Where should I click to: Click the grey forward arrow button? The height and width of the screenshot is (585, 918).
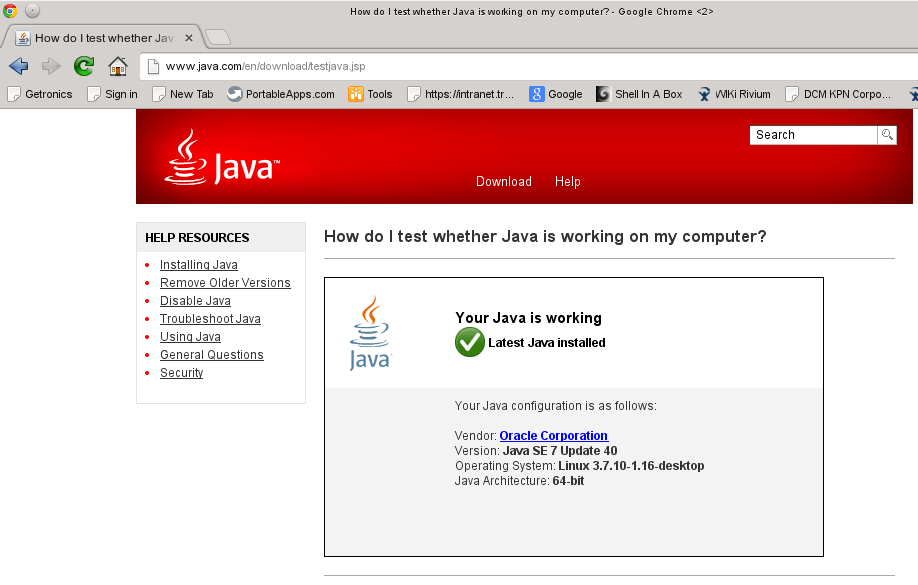(52, 66)
